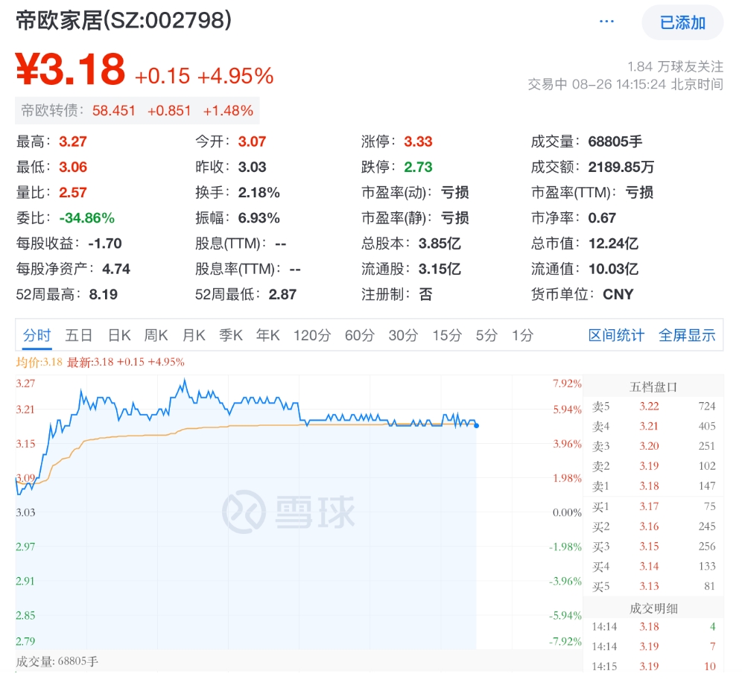742x700 pixels.
Task: Click the 最低 value 3.06
Action: pos(73,167)
